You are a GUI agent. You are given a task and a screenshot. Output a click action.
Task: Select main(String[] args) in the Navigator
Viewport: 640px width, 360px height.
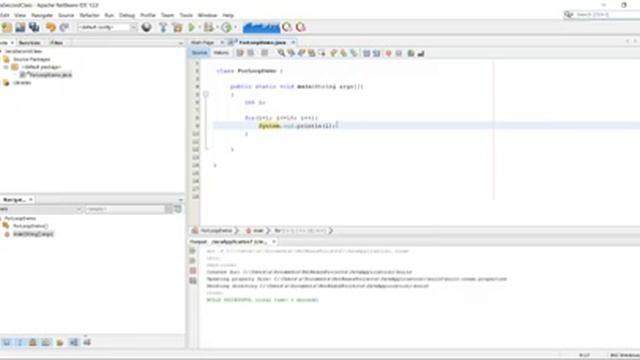tap(33, 234)
